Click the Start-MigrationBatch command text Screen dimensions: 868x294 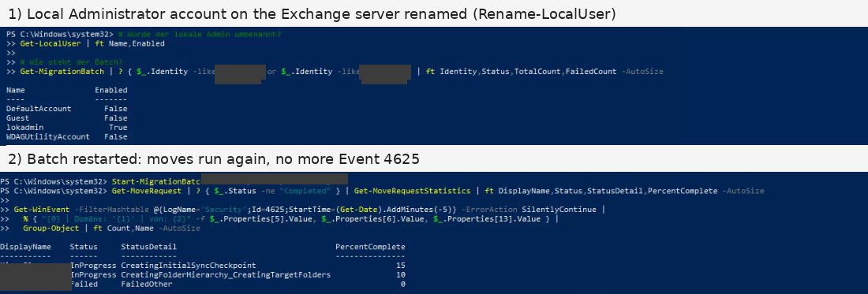(155, 182)
